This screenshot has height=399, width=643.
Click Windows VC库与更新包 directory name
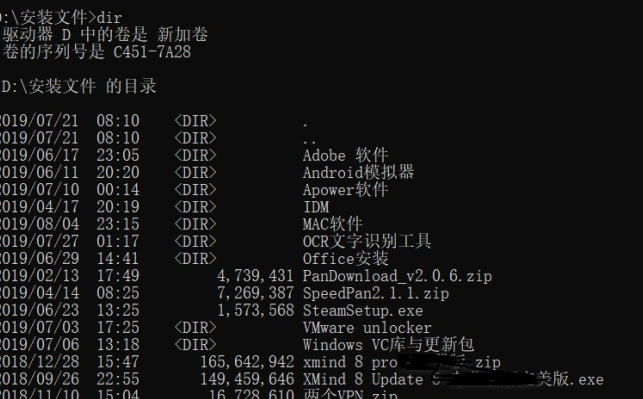tap(388, 344)
